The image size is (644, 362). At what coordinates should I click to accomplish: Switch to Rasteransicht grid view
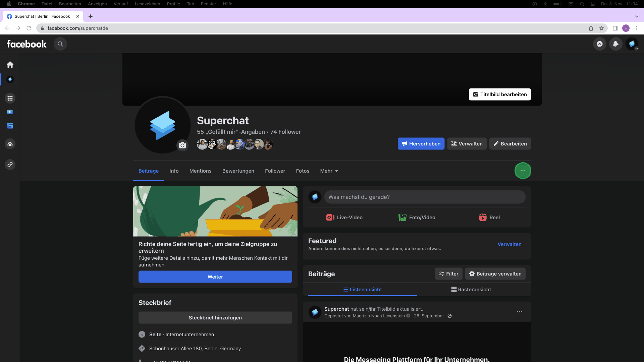471,289
